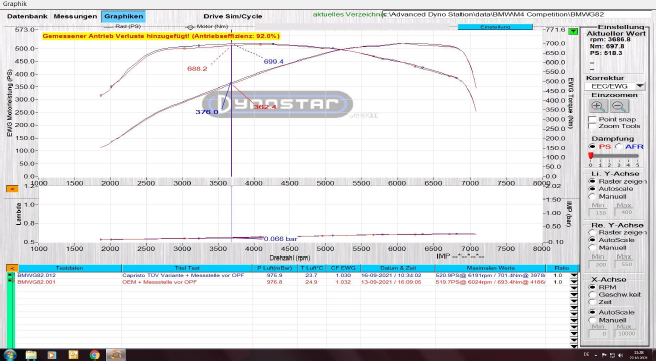Click the 699.4 blue torque label
Screen dimensions: 656x362
274,62
